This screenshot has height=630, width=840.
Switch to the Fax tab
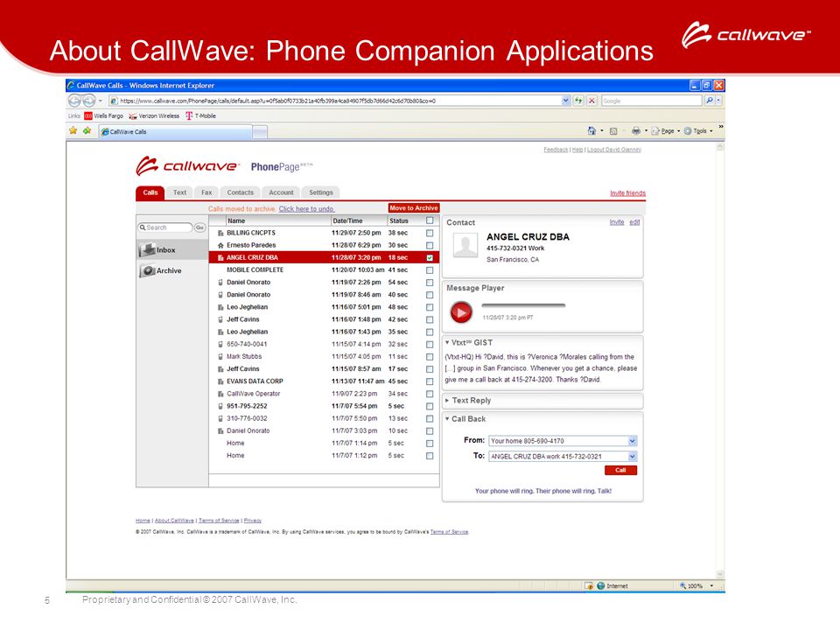[x=206, y=192]
